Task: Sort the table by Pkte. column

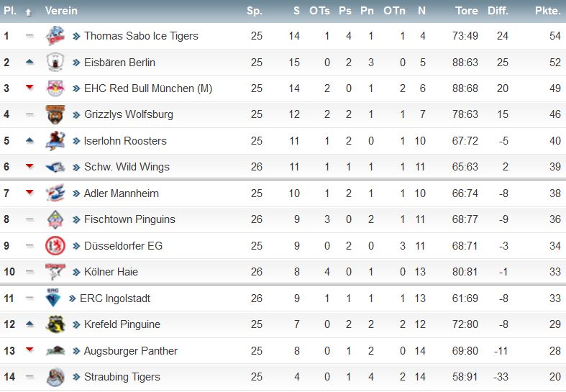Action: pos(547,11)
